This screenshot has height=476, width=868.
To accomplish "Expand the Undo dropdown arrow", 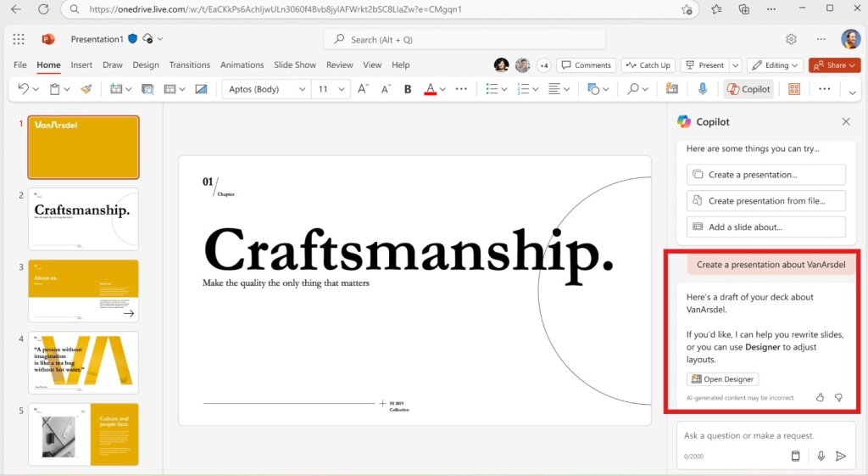I will pyautogui.click(x=36, y=89).
